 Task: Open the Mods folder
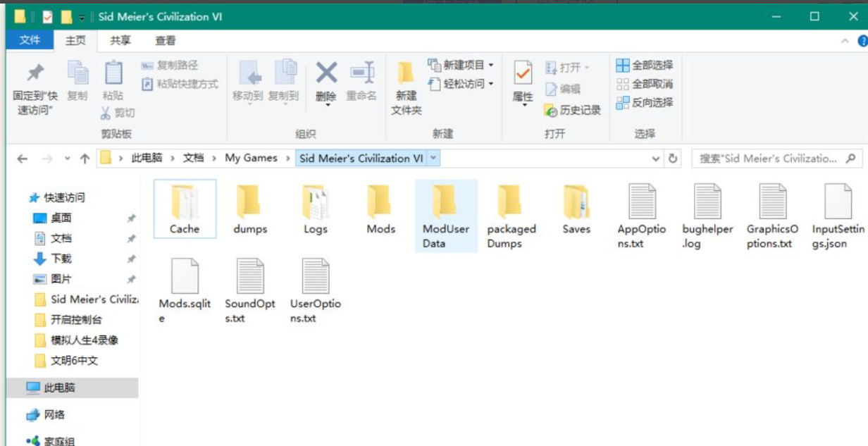point(380,209)
